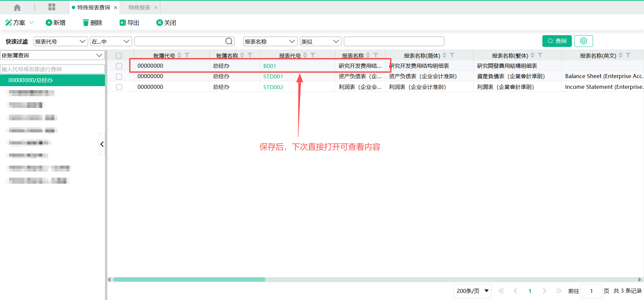Screen dimensions: 644x300
Task: Click the green 查询 button
Action: (x=557, y=41)
